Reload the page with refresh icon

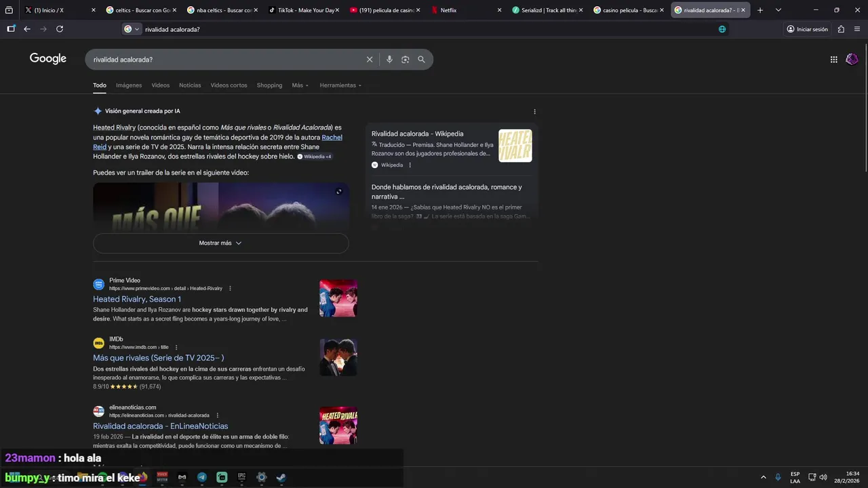pyautogui.click(x=60, y=29)
